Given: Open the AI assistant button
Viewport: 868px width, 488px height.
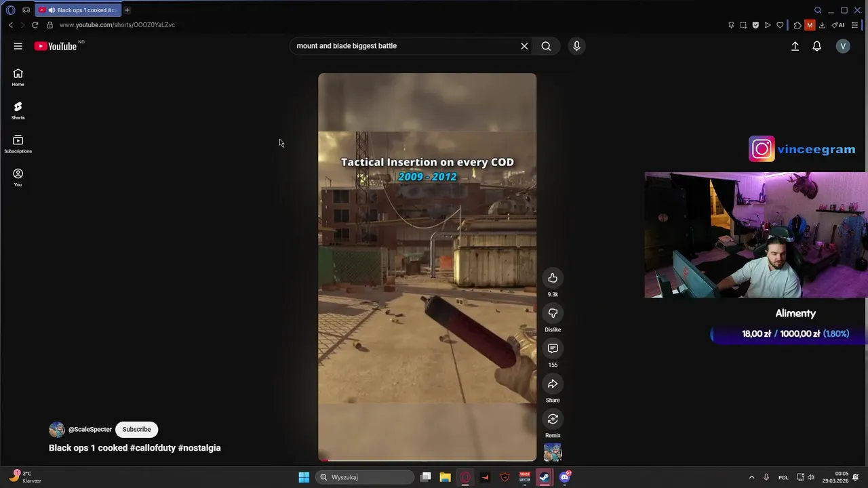Looking at the screenshot, I should click(x=838, y=25).
